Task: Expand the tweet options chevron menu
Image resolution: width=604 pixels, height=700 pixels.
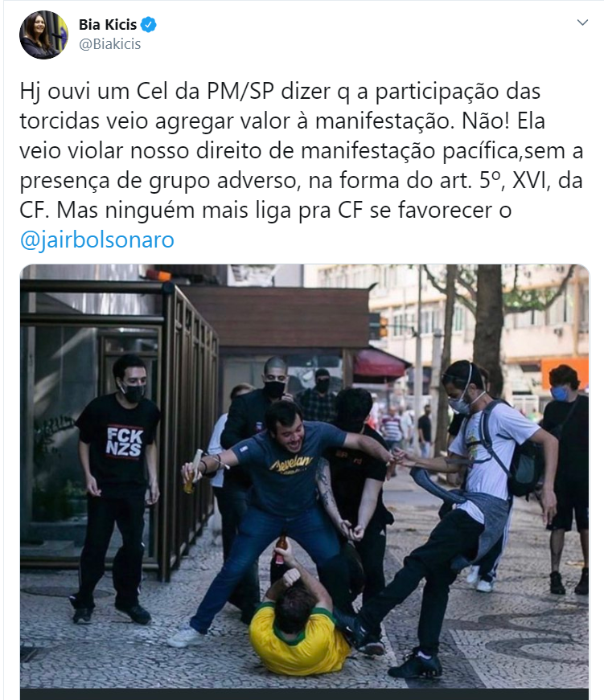Action: (x=582, y=23)
